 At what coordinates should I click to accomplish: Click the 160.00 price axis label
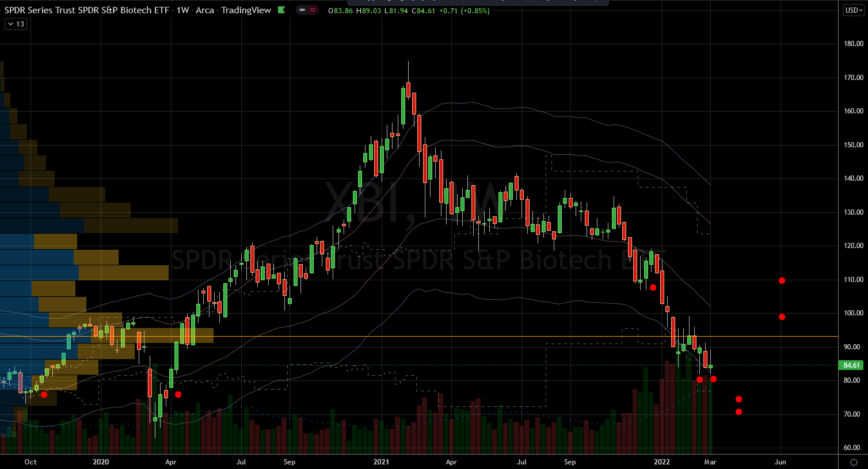tap(854, 111)
